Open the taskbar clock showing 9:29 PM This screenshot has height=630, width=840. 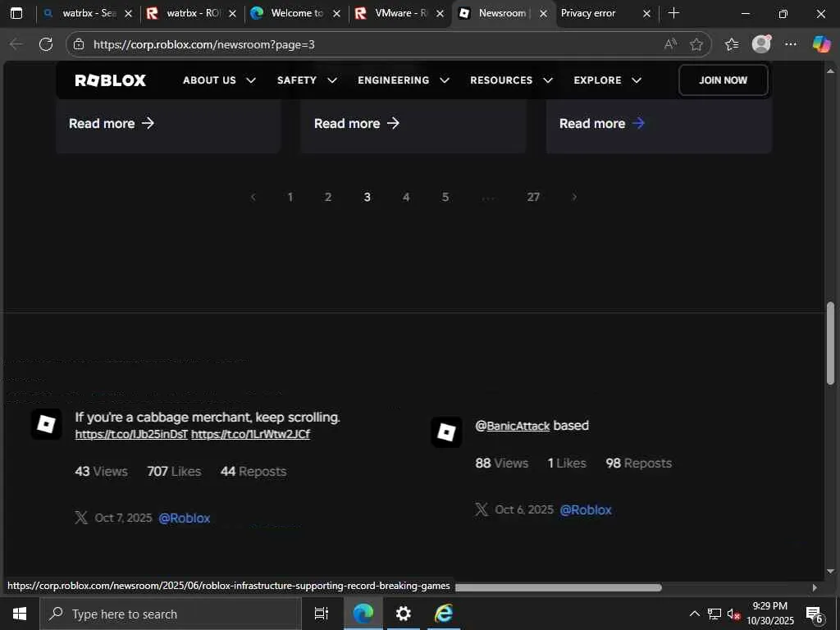click(x=770, y=614)
